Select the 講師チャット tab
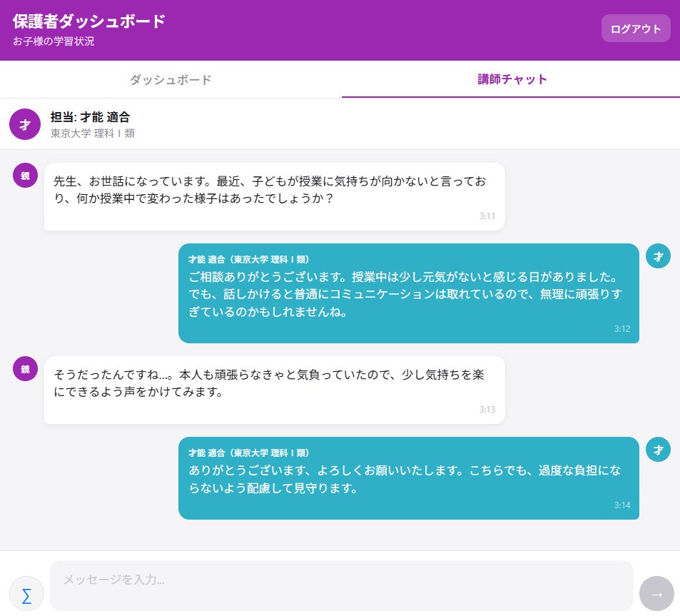680x616 pixels. [x=512, y=80]
